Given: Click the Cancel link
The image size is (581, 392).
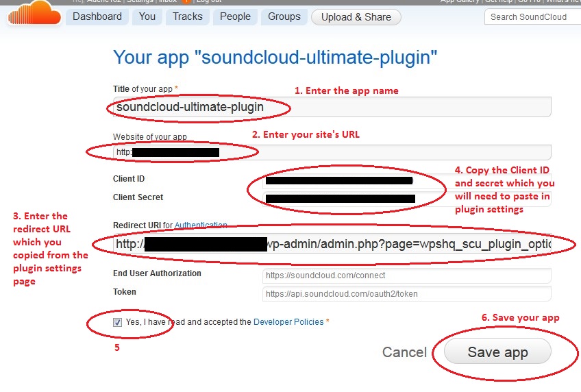Looking at the screenshot, I should click(404, 352).
